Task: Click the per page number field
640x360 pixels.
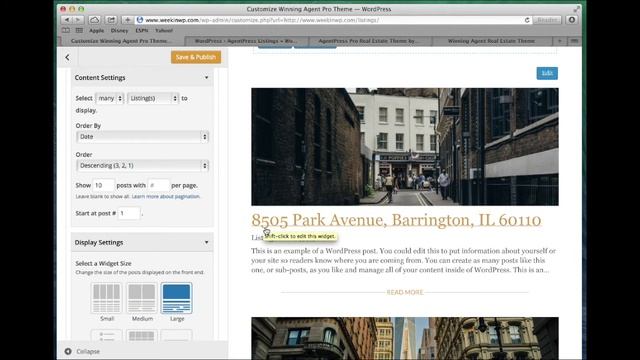Action: pos(158,185)
